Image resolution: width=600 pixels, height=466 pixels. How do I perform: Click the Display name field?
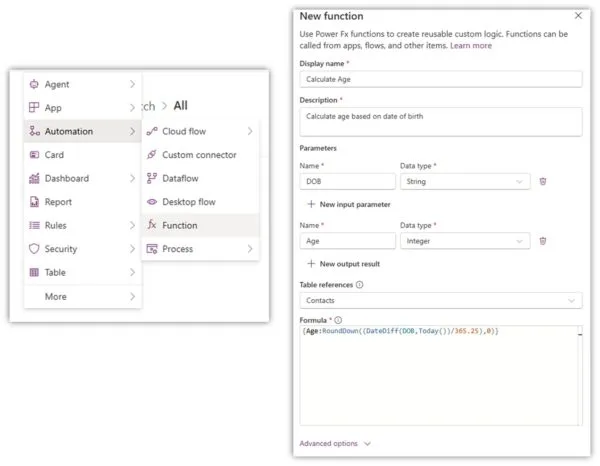tap(441, 79)
